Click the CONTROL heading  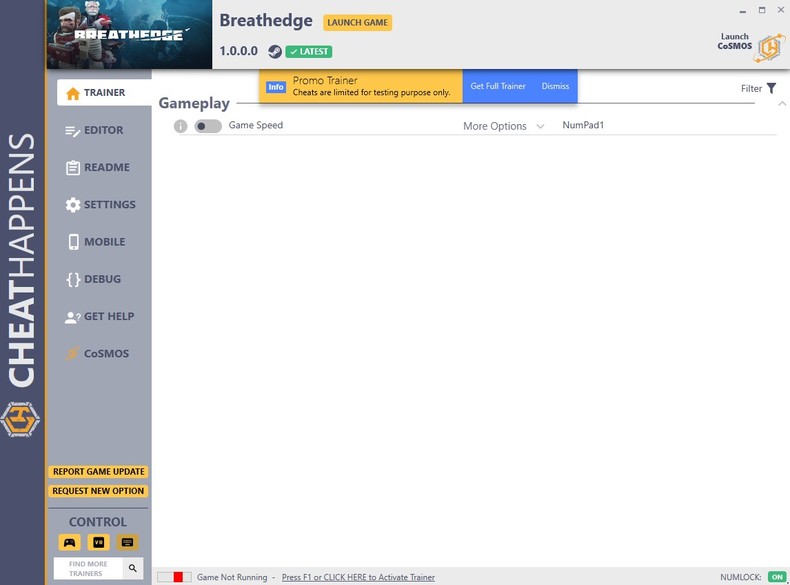[98, 522]
